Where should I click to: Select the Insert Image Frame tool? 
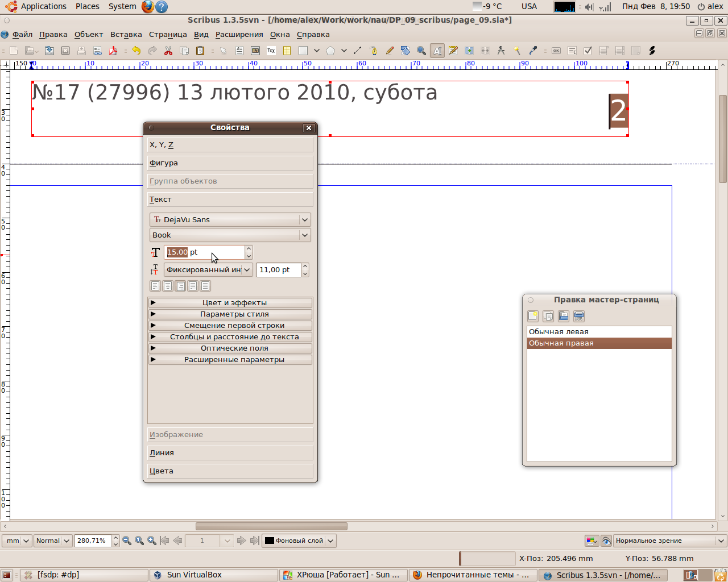click(255, 51)
